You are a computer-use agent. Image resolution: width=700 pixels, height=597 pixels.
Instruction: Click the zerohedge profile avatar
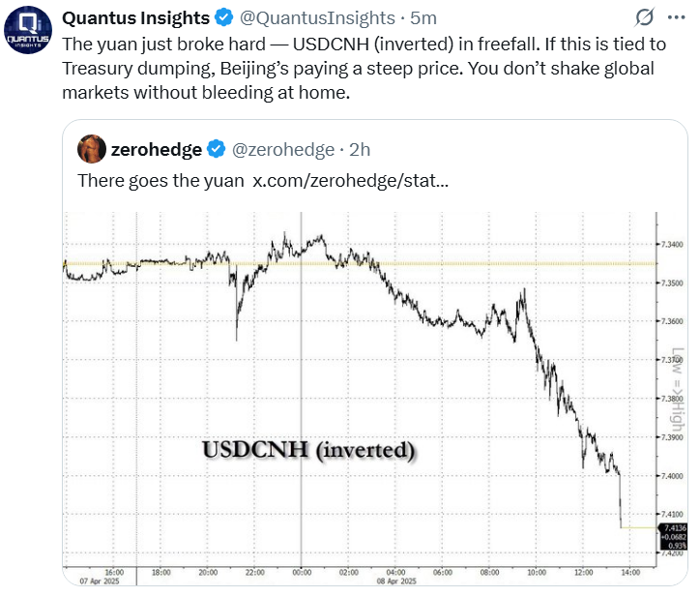pyautogui.click(x=92, y=149)
